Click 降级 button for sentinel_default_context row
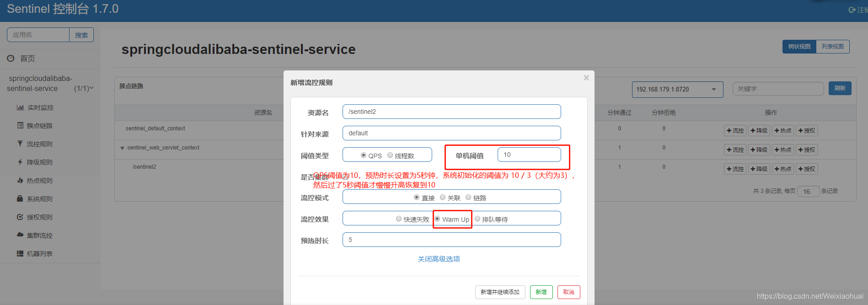The width and height of the screenshot is (868, 305). tap(759, 131)
